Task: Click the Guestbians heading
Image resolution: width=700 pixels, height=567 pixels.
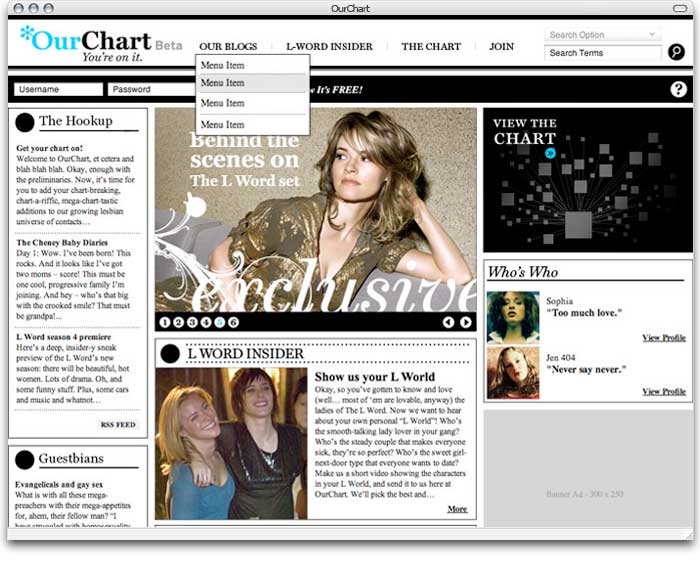Action: [x=71, y=459]
